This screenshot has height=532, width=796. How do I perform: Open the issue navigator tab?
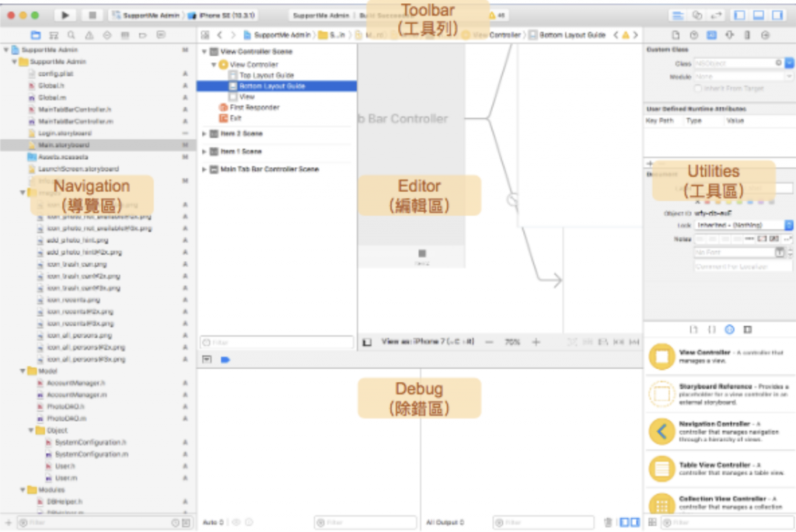[89, 35]
